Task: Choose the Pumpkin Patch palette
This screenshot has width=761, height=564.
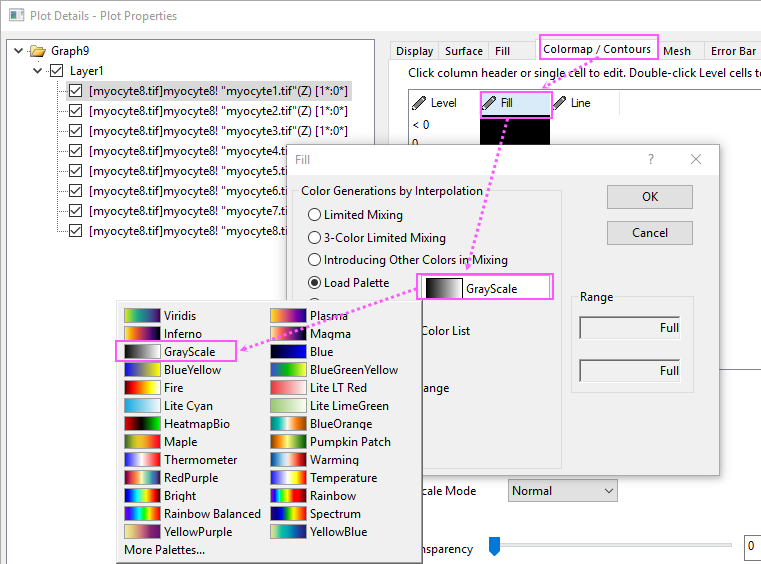Action: (x=331, y=441)
